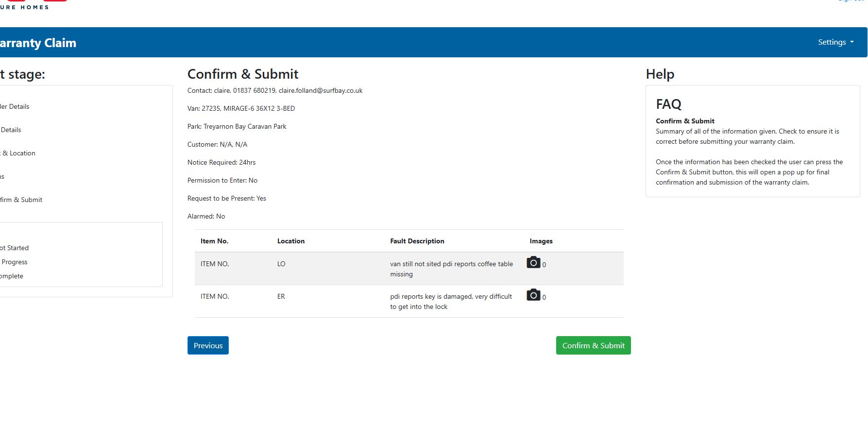Select the Confirm & Submit stage in sidebar

click(x=21, y=200)
